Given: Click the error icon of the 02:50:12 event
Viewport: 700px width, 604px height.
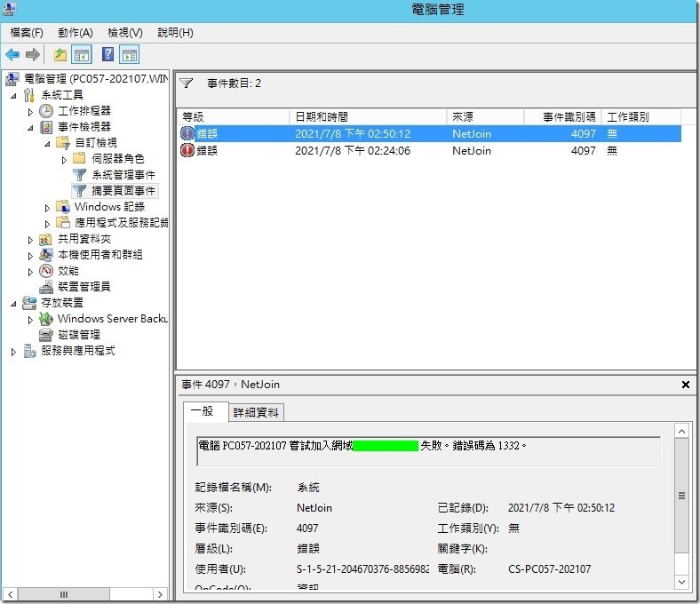Looking at the screenshot, I should [187, 133].
